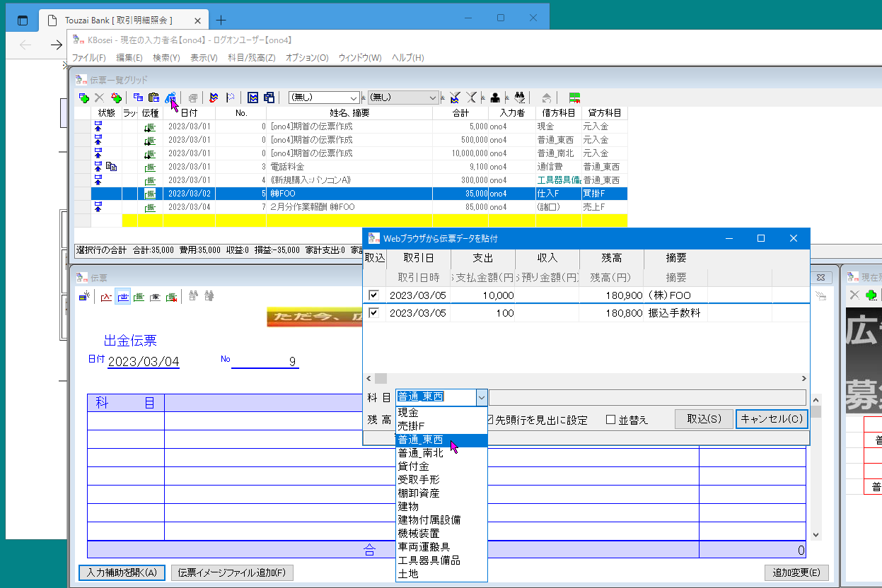
Task: Click the paste-from-web-browser icon under the cursor
Action: (169, 98)
